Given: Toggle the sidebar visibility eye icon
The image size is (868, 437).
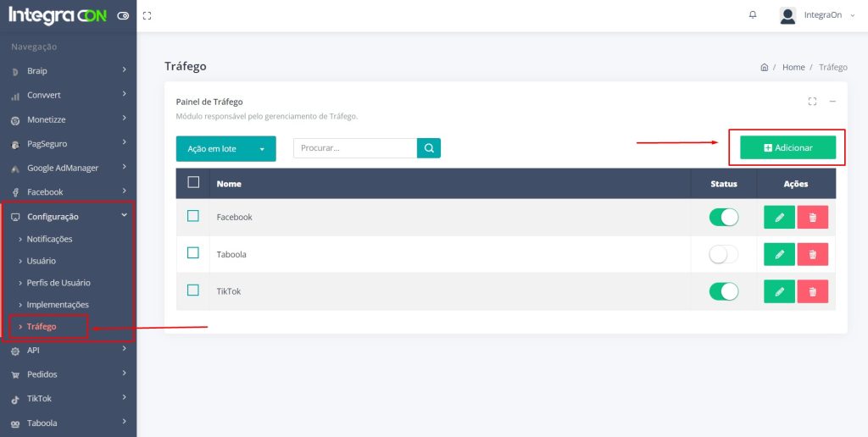Looking at the screenshot, I should point(123,15).
